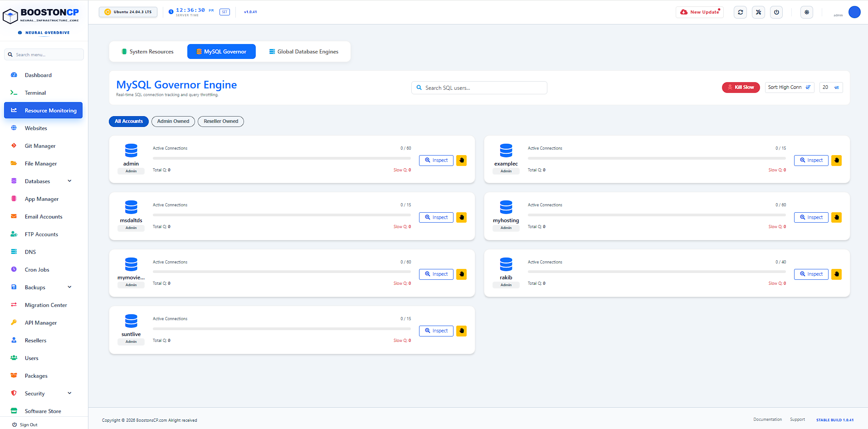Open the admin profile avatar
The height and width of the screenshot is (429, 868).
pyautogui.click(x=854, y=12)
